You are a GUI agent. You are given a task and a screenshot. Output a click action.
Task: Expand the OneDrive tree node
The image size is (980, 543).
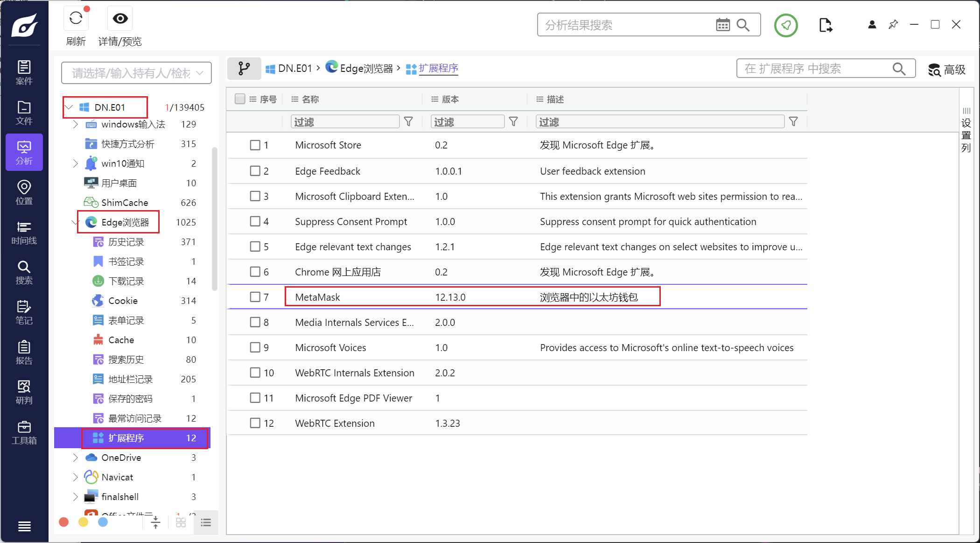tap(76, 458)
